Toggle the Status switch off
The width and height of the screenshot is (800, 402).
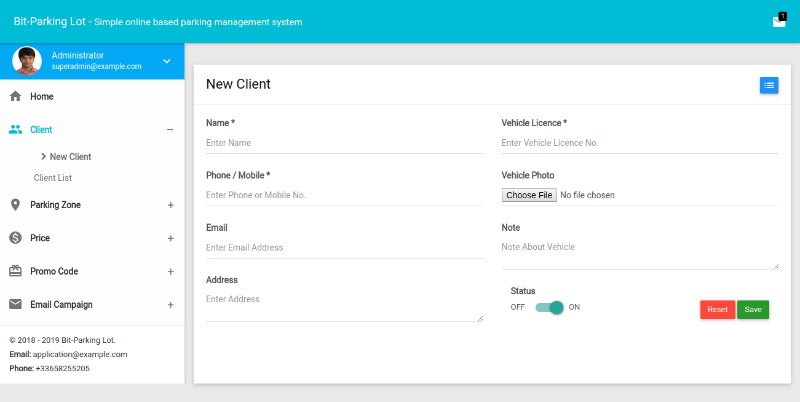[550, 307]
